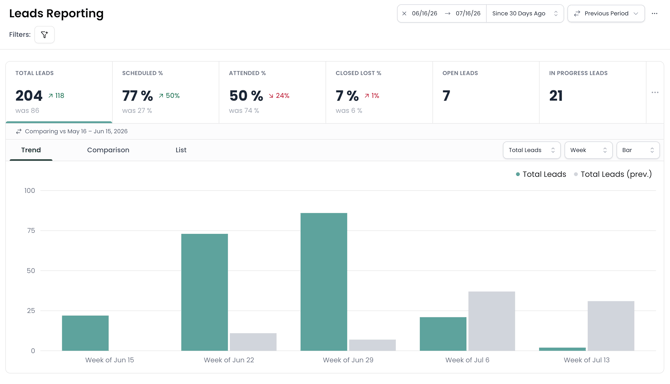Viewport: 670px width, 384px height.
Task: Click the gray previous bar for Week of Jun 29
Action: point(373,345)
